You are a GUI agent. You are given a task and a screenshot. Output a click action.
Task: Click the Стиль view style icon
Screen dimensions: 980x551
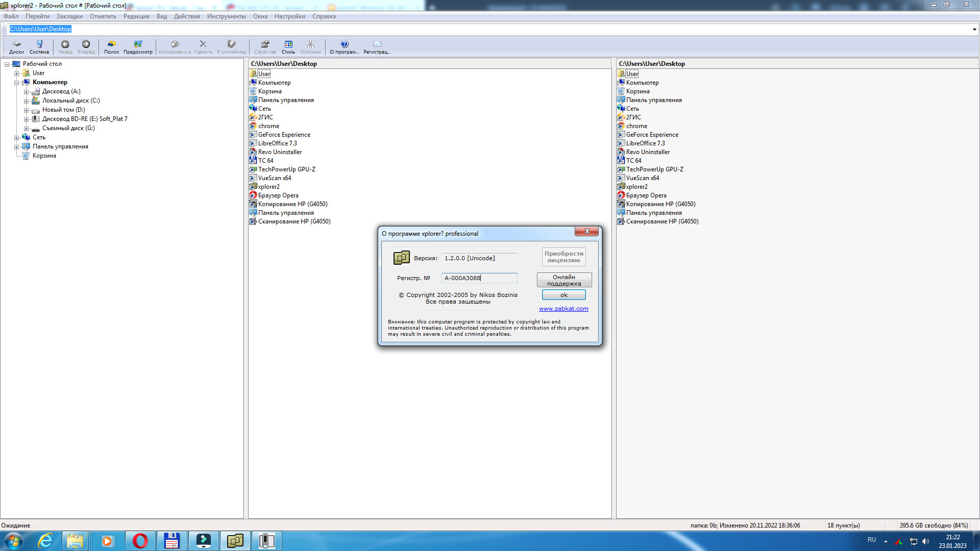[x=288, y=46]
